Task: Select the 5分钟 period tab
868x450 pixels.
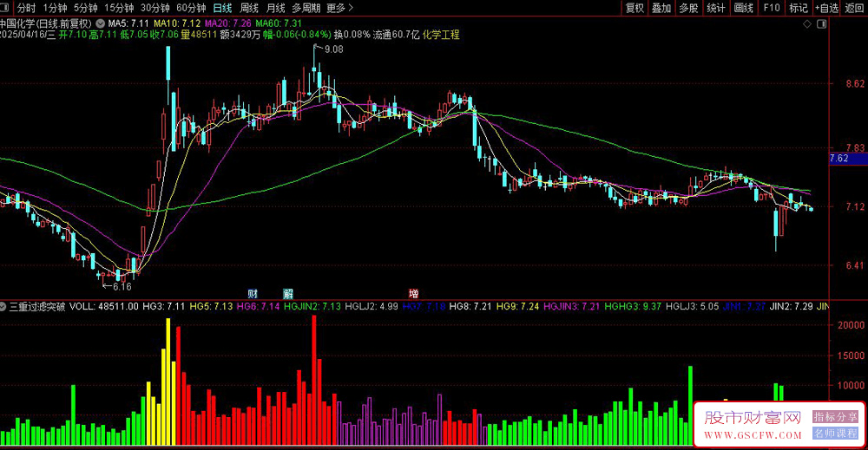Action: coord(85,8)
